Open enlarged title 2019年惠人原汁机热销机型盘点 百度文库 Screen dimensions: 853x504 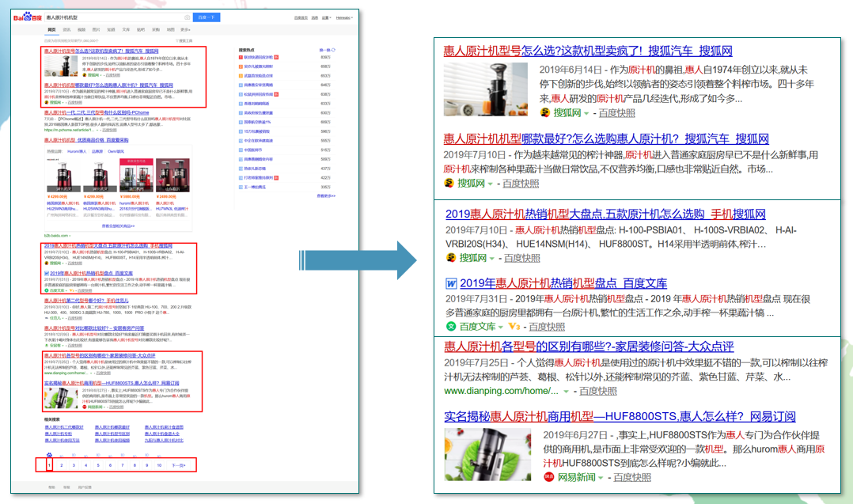tap(563, 283)
